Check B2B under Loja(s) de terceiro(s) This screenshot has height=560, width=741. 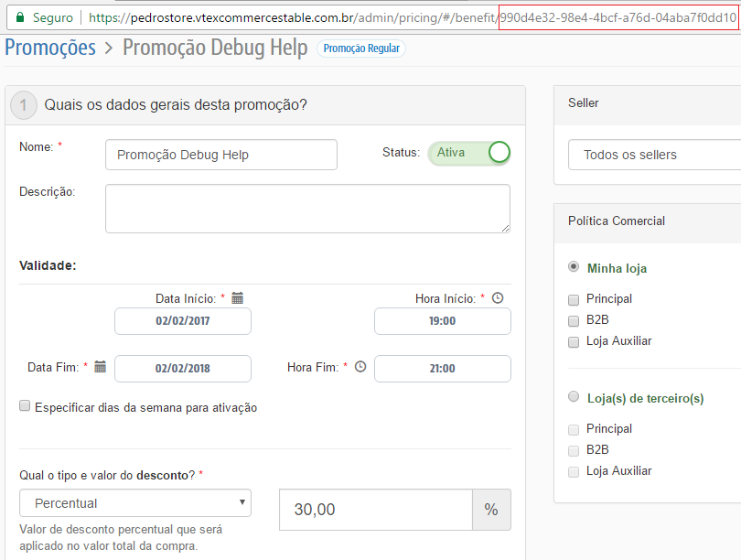(x=573, y=448)
